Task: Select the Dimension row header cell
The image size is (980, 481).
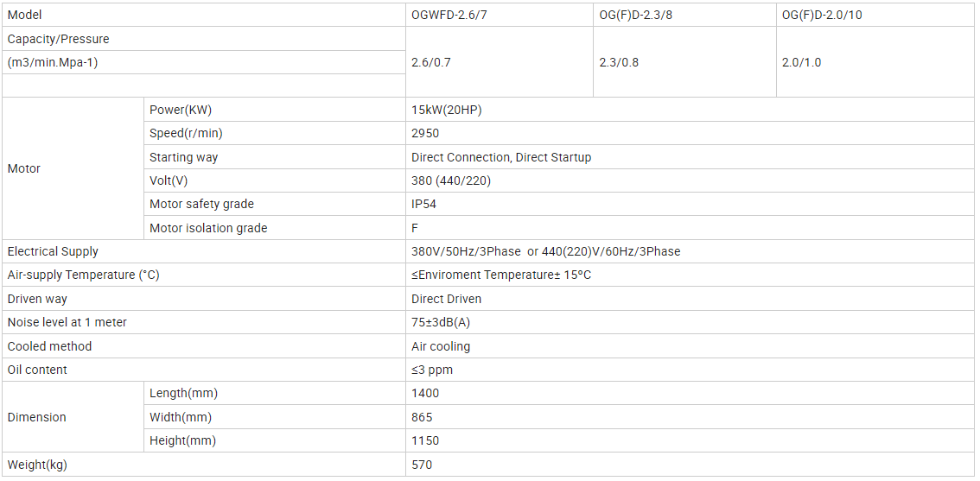Action: pos(73,416)
